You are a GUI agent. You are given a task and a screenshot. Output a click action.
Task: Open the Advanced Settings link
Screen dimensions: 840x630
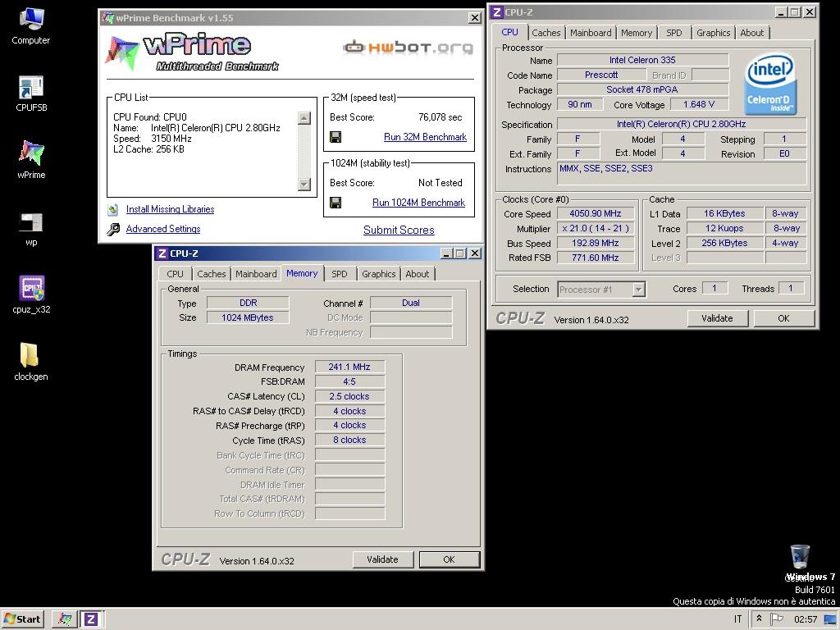[163, 229]
